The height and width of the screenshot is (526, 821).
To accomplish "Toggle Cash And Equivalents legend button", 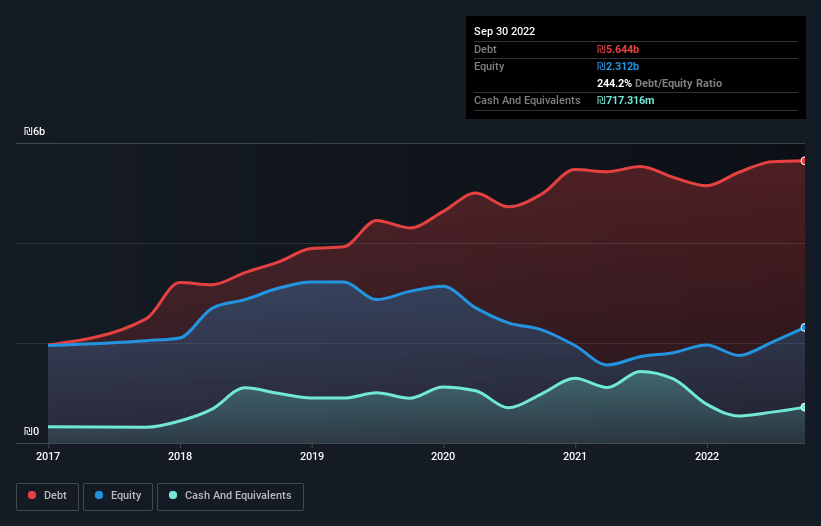I will (x=230, y=496).
